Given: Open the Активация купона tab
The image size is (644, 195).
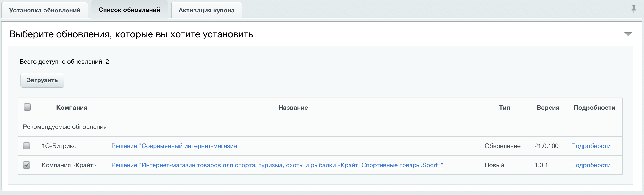Looking at the screenshot, I should 206,10.
